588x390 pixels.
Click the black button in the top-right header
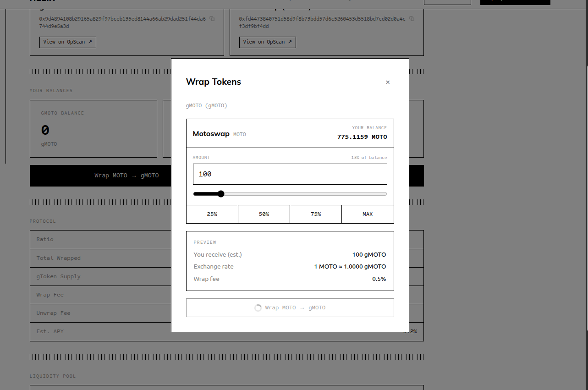point(515,2)
